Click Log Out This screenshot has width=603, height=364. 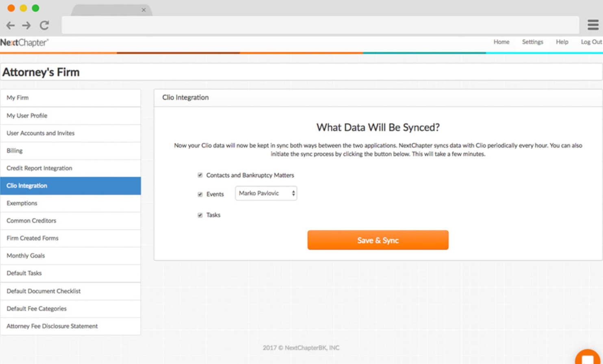591,42
